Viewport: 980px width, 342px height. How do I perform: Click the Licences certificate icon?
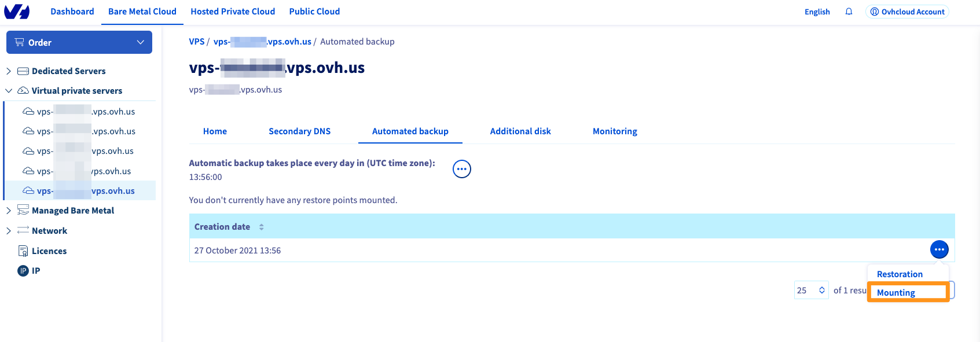(x=23, y=251)
